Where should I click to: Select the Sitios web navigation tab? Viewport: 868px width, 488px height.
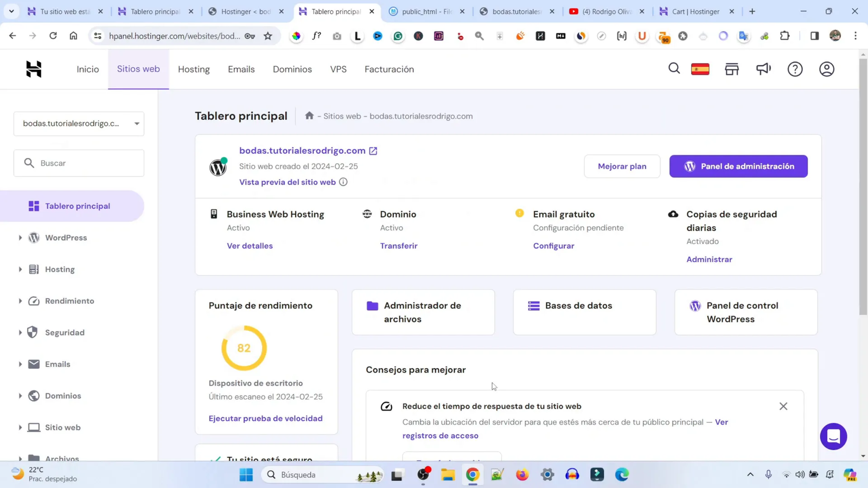[x=138, y=69]
